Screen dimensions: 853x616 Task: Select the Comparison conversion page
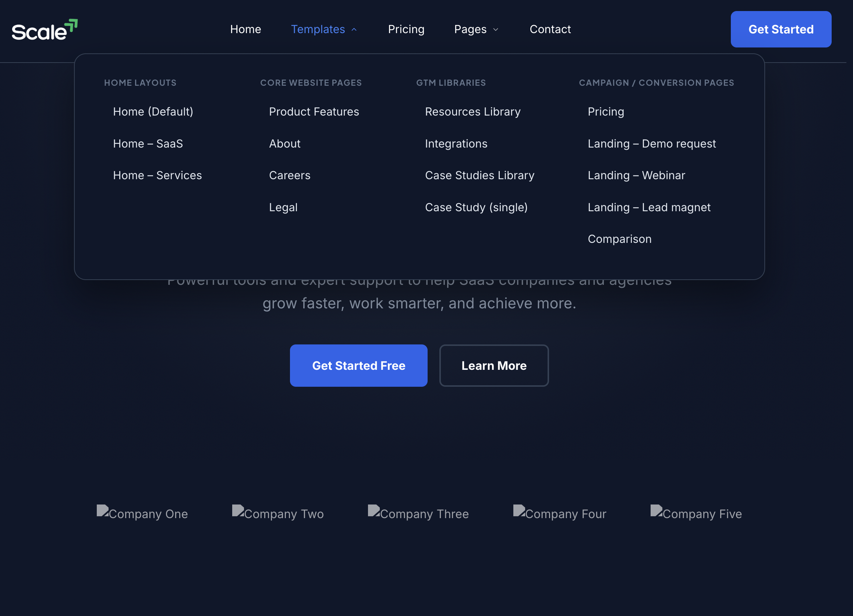(619, 239)
